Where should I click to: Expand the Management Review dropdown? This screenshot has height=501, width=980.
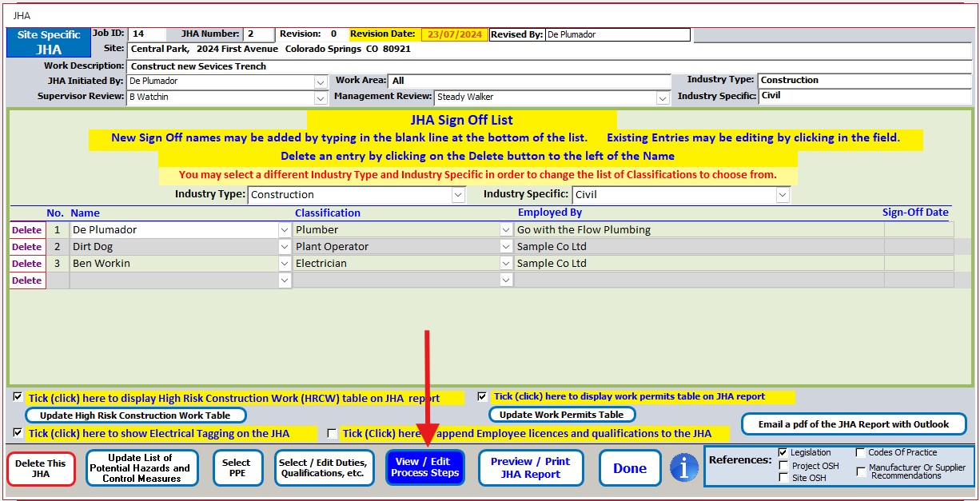click(663, 97)
